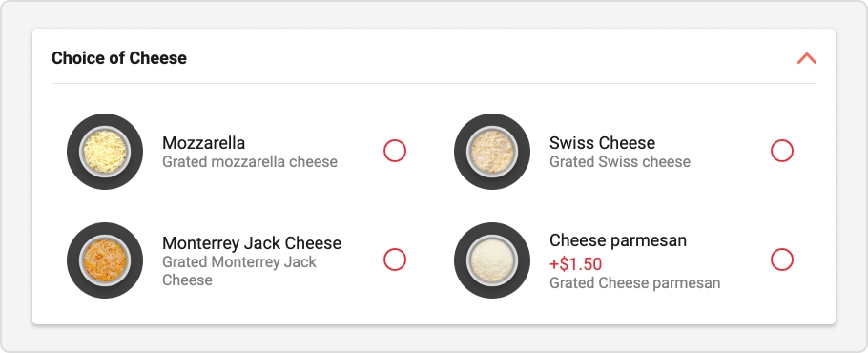Collapse the Choice of Cheese section chevron

click(807, 58)
